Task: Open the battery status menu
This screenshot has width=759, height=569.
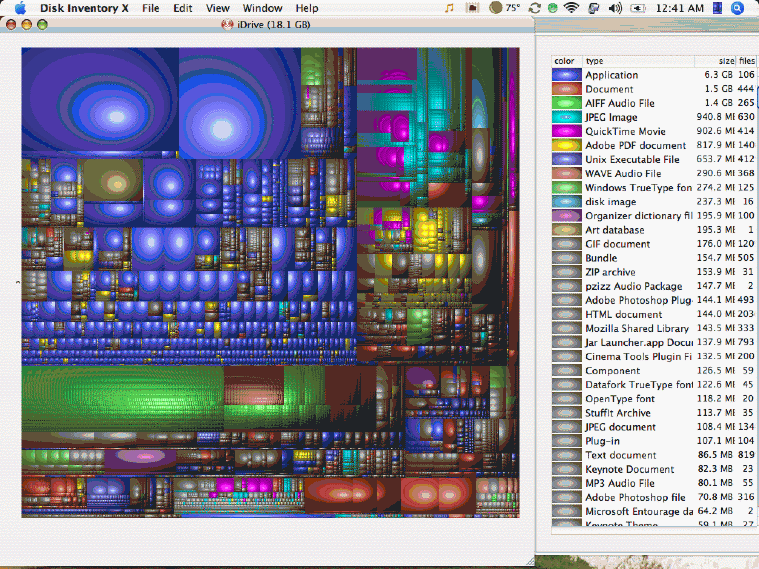Action: 638,8
